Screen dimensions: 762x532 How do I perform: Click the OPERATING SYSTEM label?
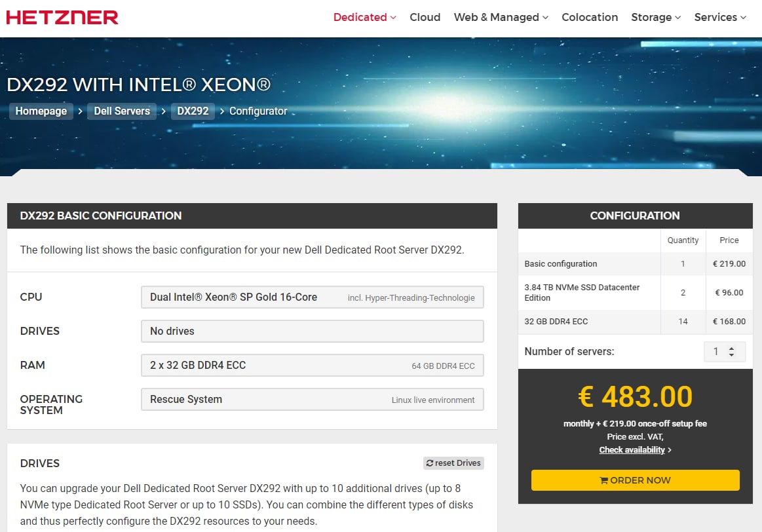pyautogui.click(x=51, y=405)
